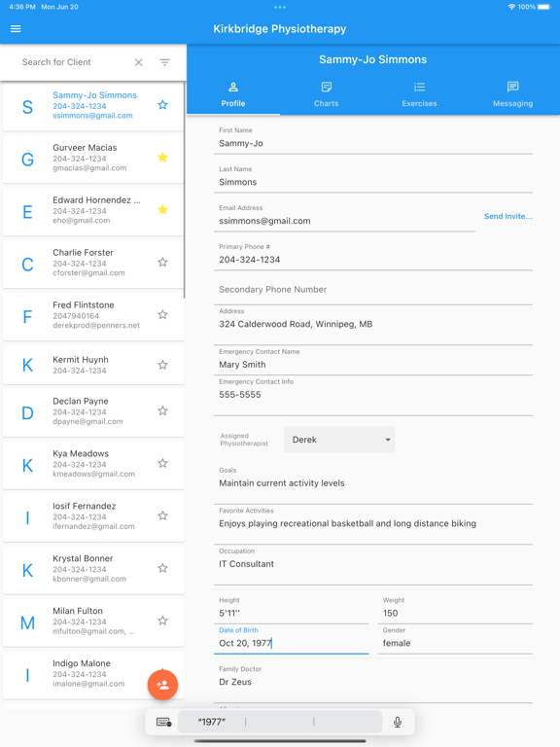
Task: Edit the Gender field female
Action: [x=455, y=639]
